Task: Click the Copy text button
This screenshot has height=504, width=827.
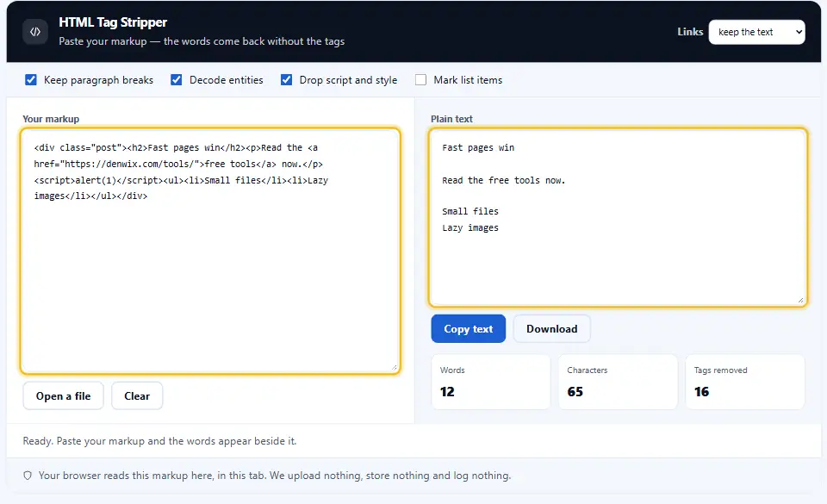Action: [x=469, y=329]
